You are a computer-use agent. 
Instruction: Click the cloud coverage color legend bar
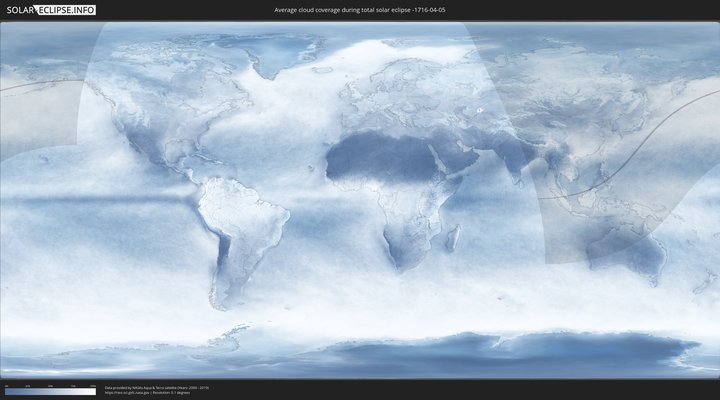tap(51, 392)
